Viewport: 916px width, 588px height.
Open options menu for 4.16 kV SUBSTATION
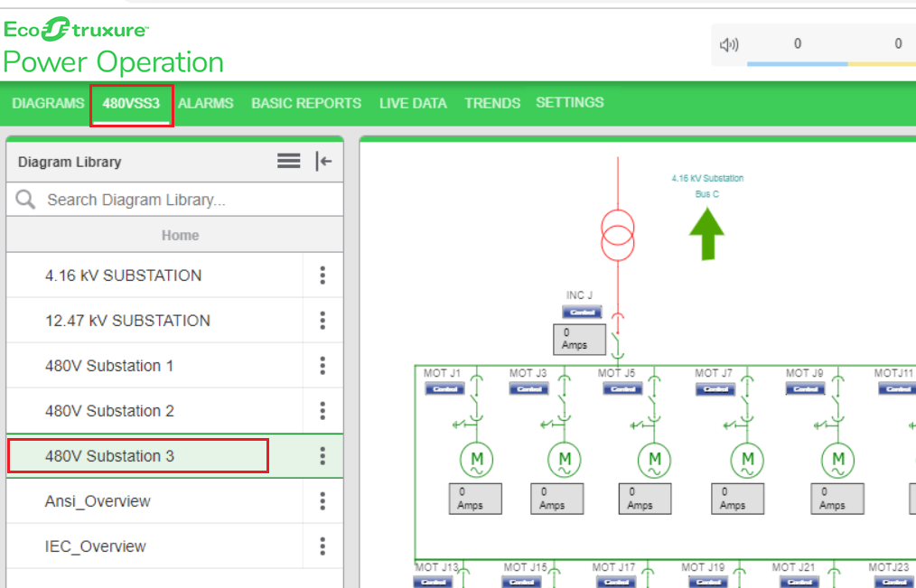click(x=322, y=275)
